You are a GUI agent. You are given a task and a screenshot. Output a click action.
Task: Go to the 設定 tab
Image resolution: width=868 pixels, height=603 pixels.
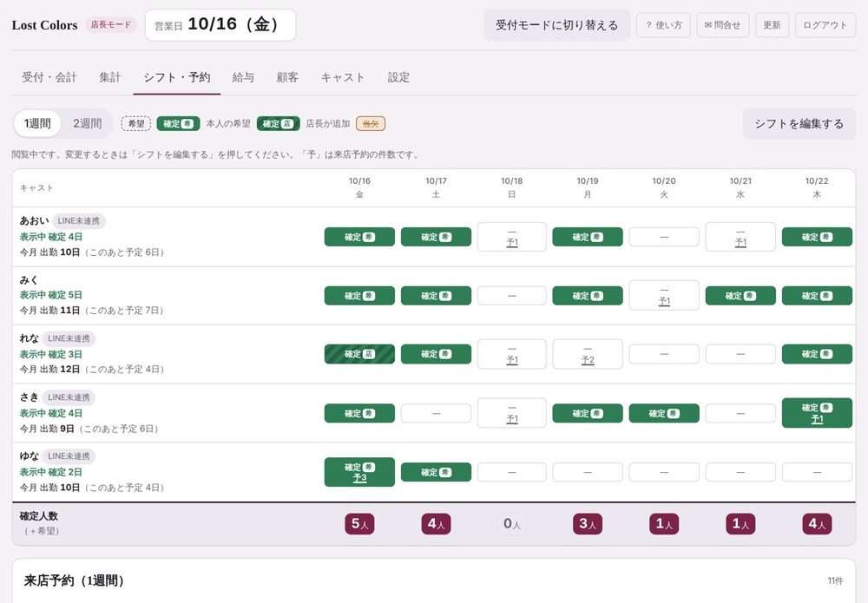(398, 77)
